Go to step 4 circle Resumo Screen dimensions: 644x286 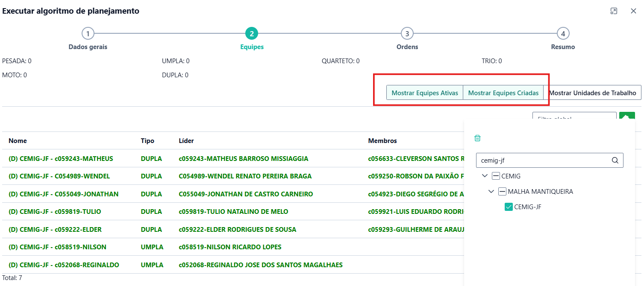(x=563, y=34)
